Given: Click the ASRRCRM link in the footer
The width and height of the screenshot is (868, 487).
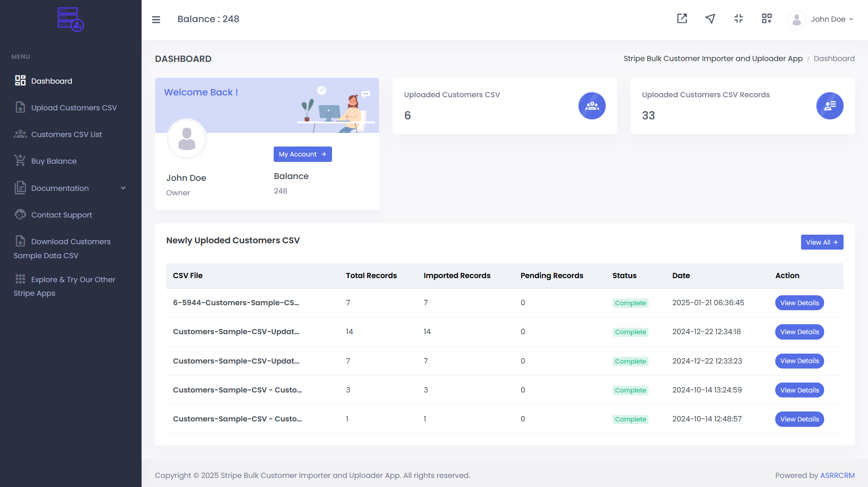Looking at the screenshot, I should (x=837, y=475).
